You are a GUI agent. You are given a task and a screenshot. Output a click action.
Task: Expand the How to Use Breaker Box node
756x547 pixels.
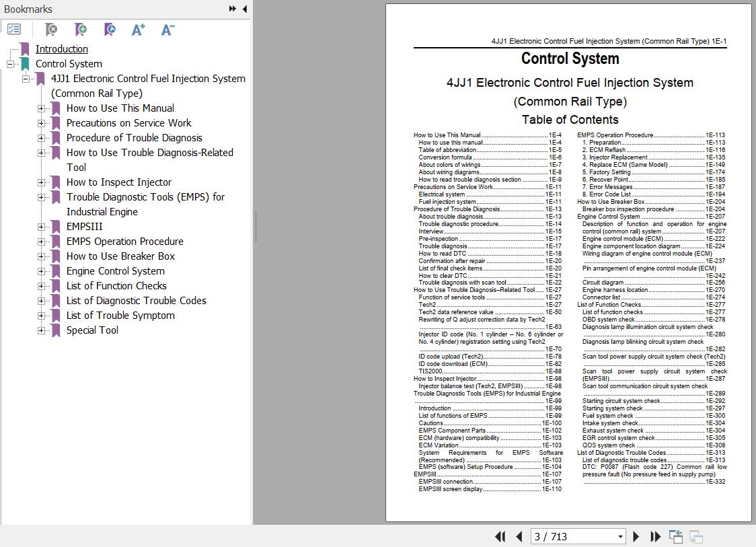pyautogui.click(x=41, y=256)
